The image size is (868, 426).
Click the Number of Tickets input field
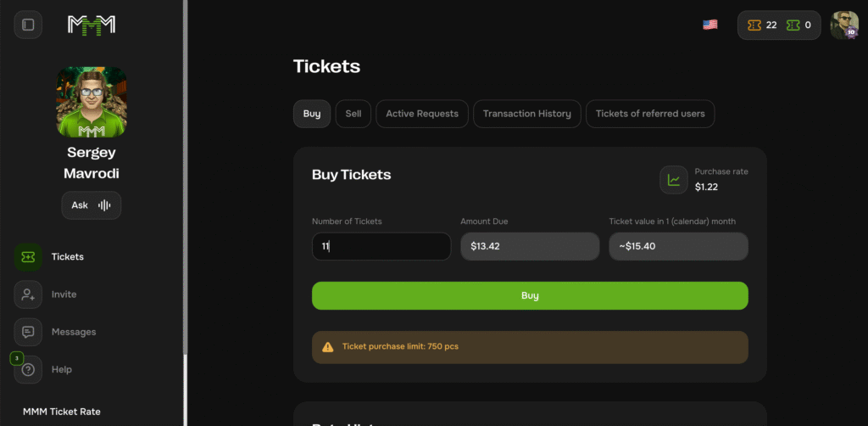381,247
